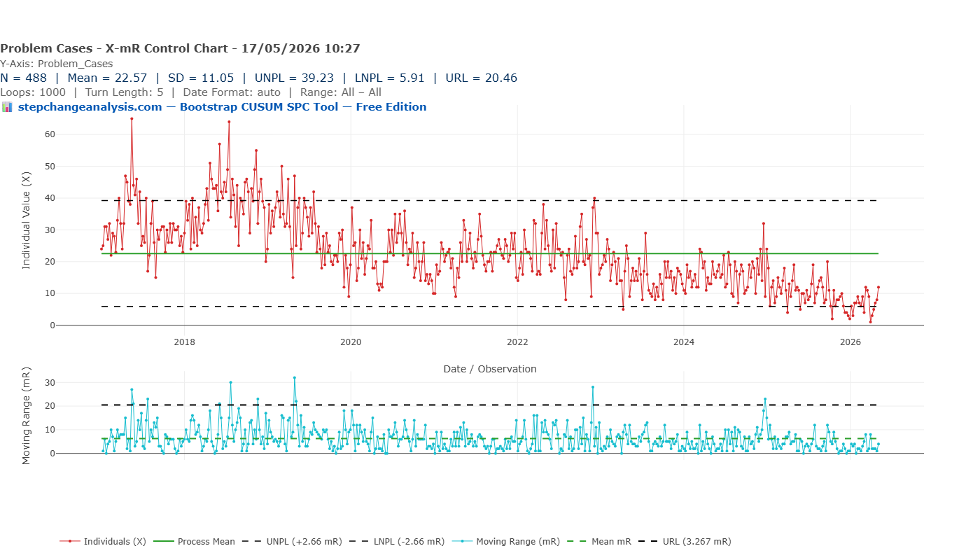Click the highest individuals data point near 65

tap(132, 118)
